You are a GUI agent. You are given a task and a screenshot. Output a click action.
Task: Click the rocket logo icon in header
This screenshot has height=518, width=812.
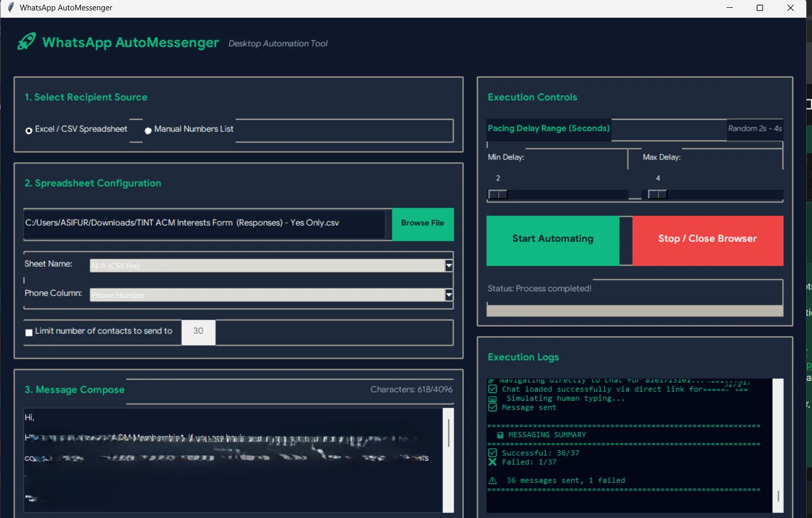(x=26, y=42)
